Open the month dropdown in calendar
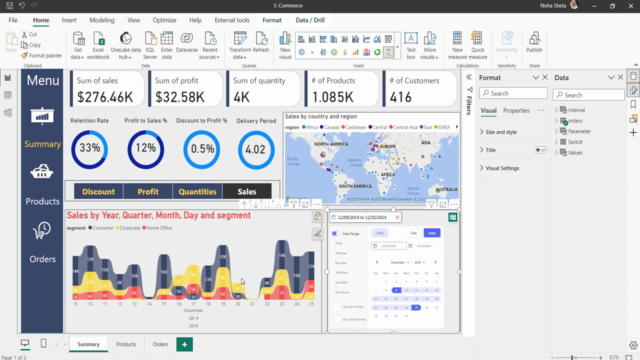 pos(400,262)
